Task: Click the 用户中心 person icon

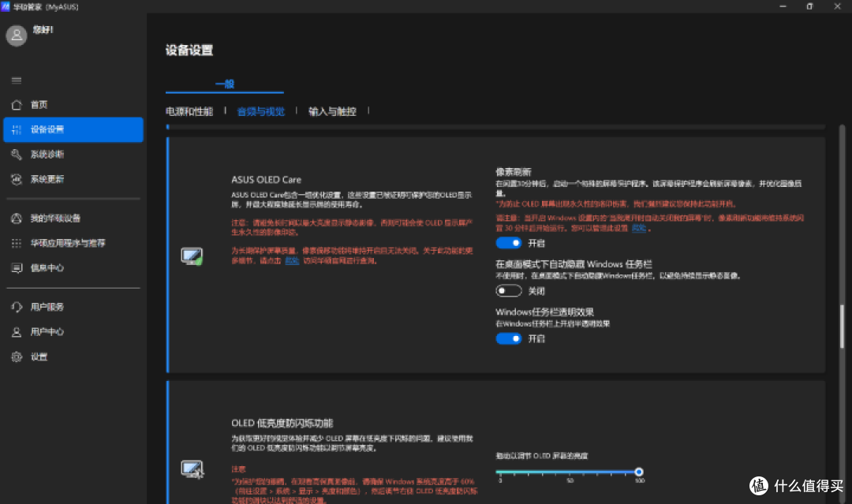Action: (17, 332)
